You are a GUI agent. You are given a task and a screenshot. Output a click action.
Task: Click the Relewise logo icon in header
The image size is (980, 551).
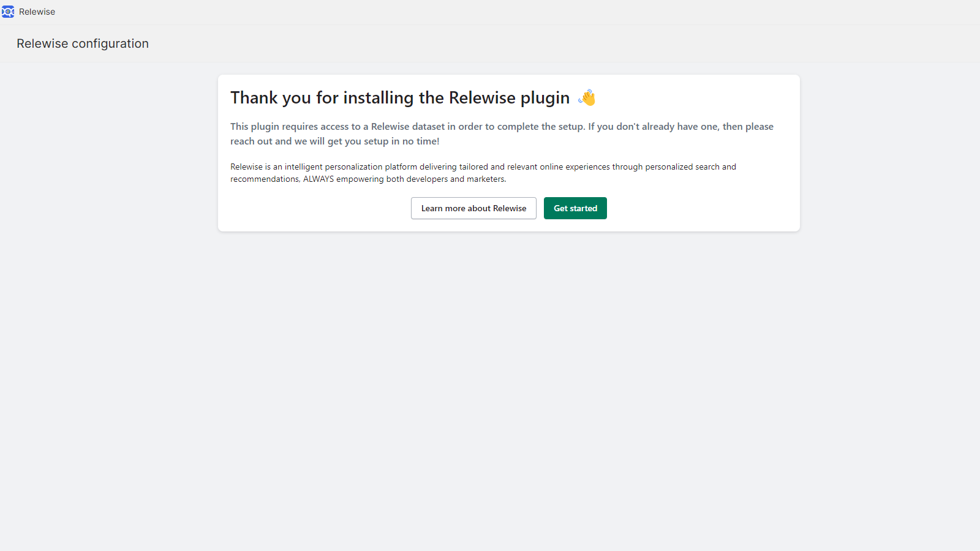(x=8, y=12)
